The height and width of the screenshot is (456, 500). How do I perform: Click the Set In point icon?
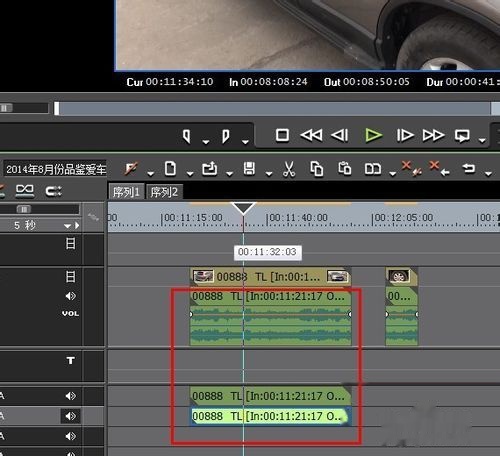click(187, 136)
